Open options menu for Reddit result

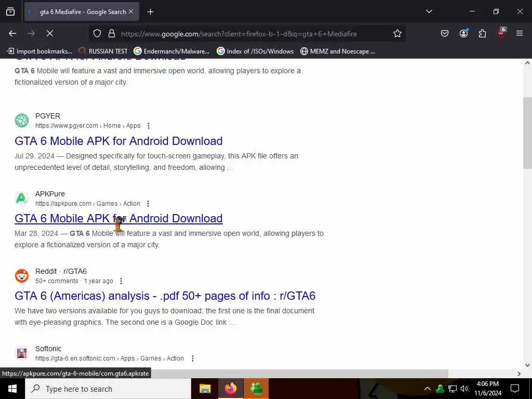[x=121, y=281]
